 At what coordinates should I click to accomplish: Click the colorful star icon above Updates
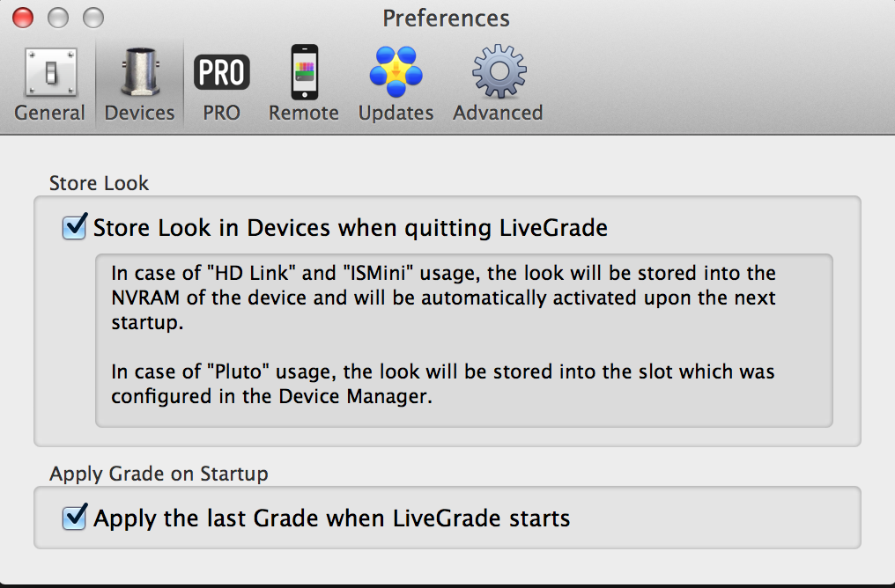pyautogui.click(x=395, y=70)
